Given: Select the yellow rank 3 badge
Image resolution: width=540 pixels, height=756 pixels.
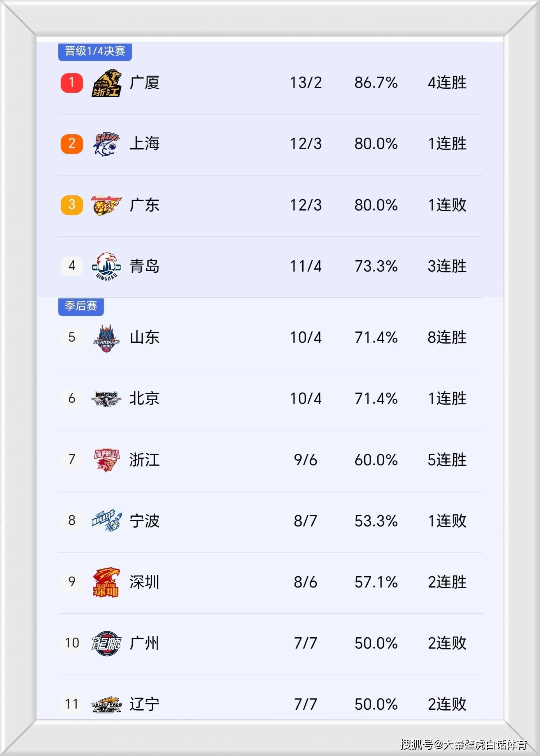Looking at the screenshot, I should 72,205.
